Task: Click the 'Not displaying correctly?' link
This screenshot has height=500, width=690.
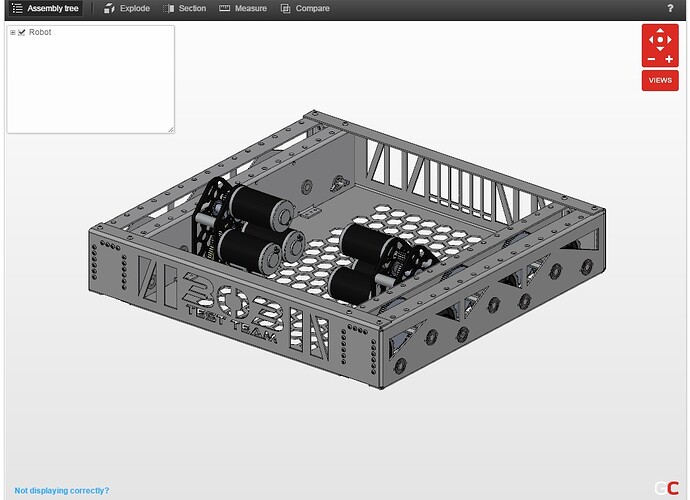Action: pyautogui.click(x=62, y=490)
